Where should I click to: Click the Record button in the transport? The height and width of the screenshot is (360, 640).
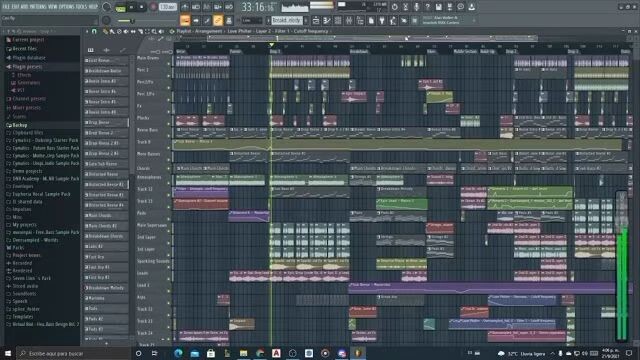[x=153, y=7]
